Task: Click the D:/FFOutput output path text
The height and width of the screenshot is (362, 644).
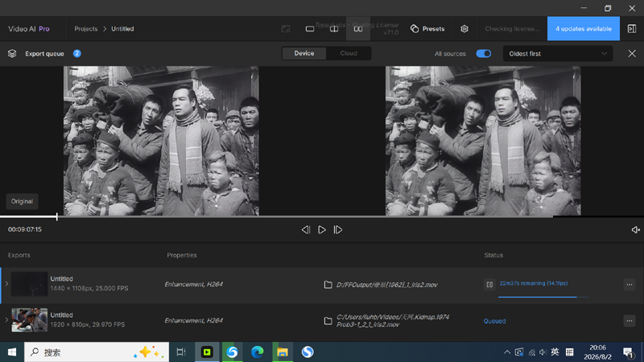Action: pos(387,285)
